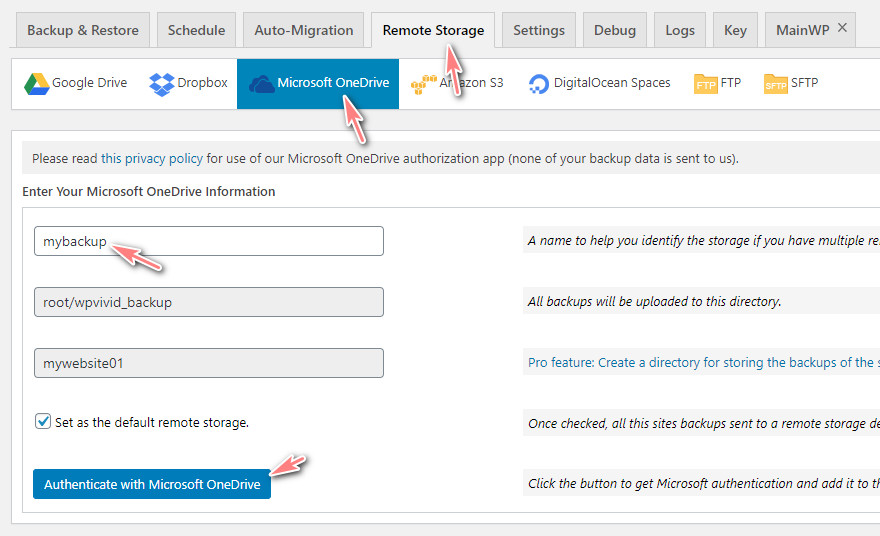
Task: Click the Microsoft OneDrive cloud icon
Action: point(262,84)
